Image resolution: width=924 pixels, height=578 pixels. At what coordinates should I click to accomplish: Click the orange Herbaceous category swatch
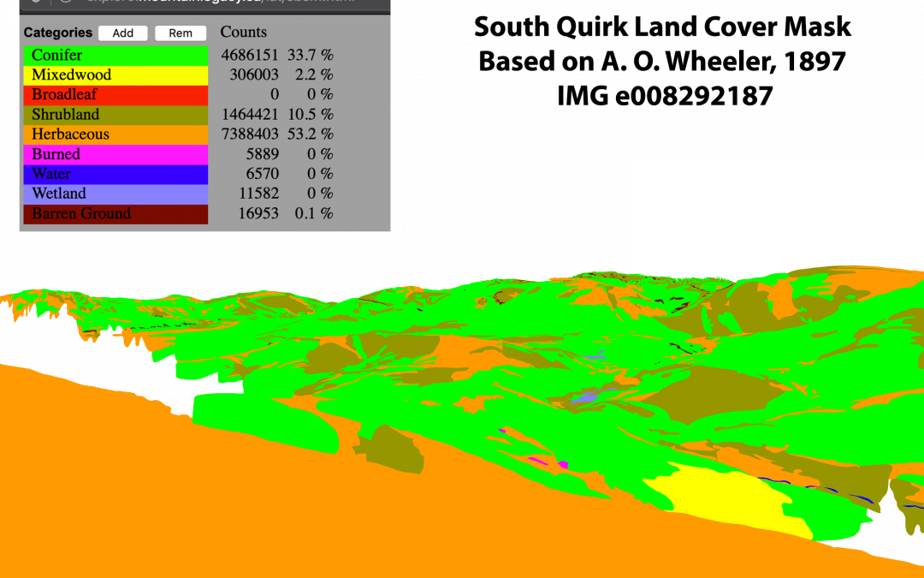(x=115, y=134)
